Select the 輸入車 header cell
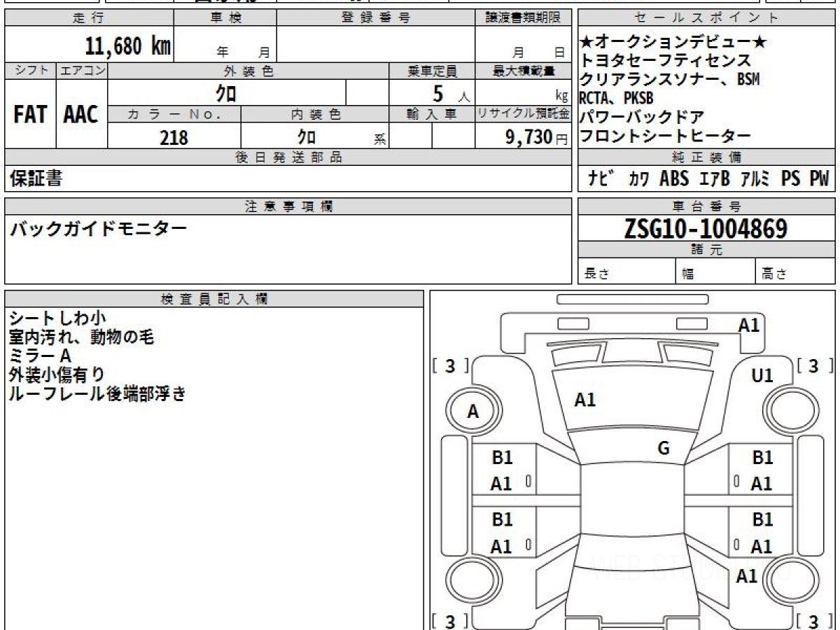 click(x=432, y=114)
